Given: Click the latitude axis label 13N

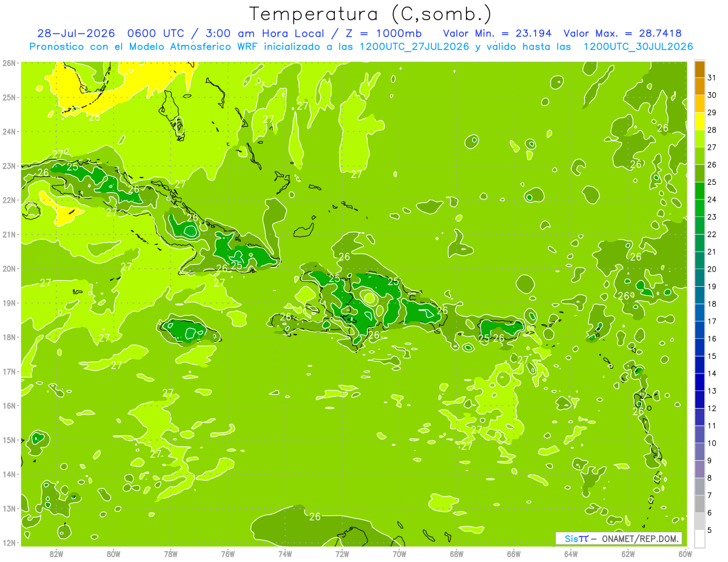Looking at the screenshot, I should tap(8, 508).
